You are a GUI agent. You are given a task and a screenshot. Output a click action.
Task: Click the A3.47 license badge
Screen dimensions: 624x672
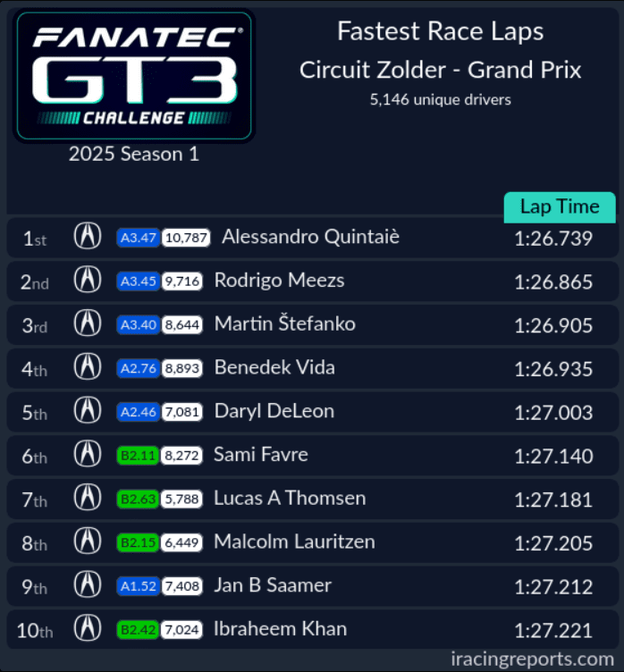click(x=138, y=238)
